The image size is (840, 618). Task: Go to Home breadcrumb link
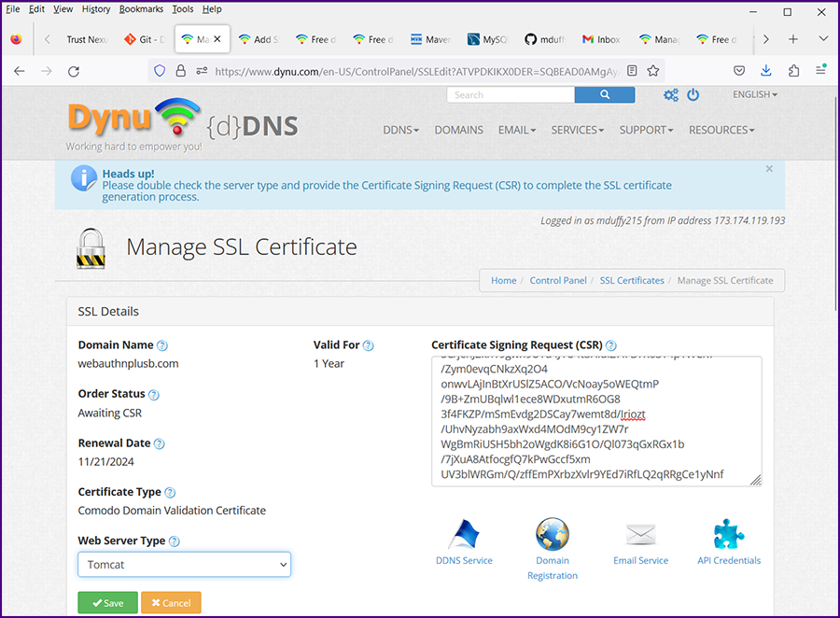pyautogui.click(x=504, y=280)
